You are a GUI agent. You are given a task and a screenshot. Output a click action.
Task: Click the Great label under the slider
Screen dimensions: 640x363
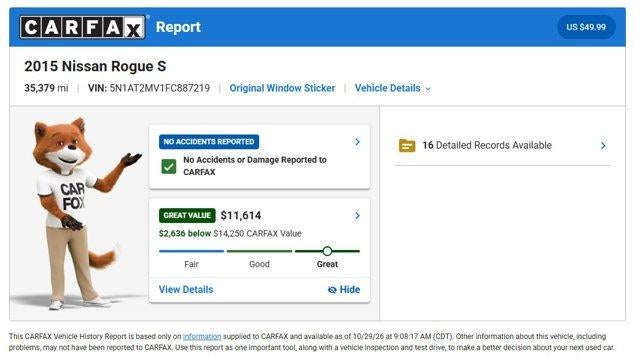coord(327,264)
